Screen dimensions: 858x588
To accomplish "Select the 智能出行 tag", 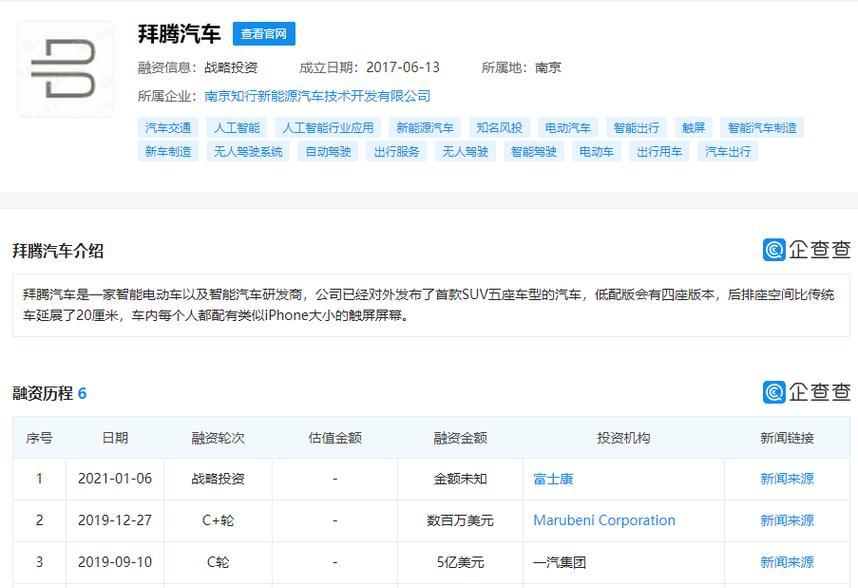I will point(636,127).
